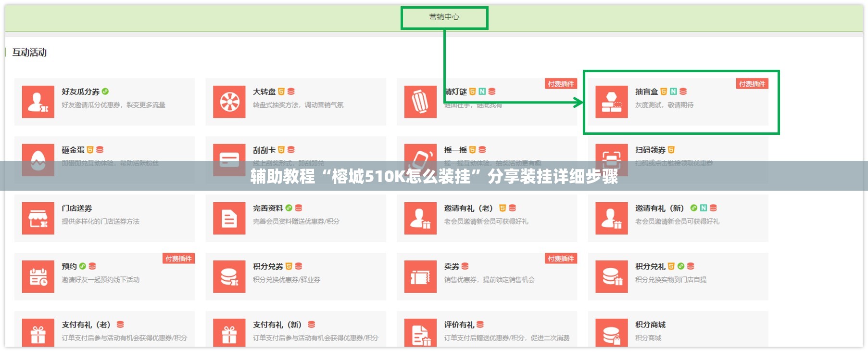Click the 付费插件 tag on 猜灯谜 card
Viewport: 868px width, 352px height.
[x=561, y=84]
